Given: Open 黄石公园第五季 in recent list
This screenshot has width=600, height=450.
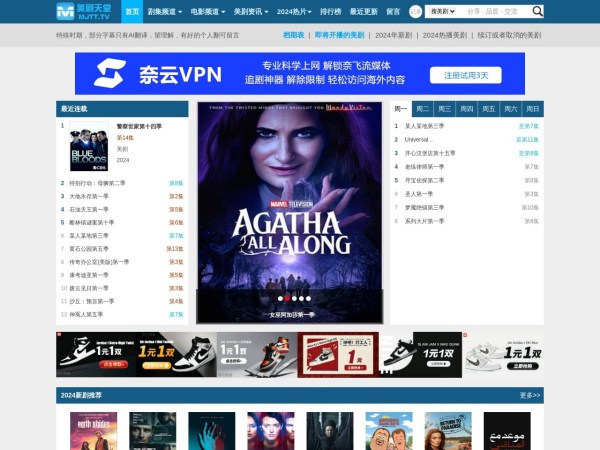Looking at the screenshot, I should [89, 249].
